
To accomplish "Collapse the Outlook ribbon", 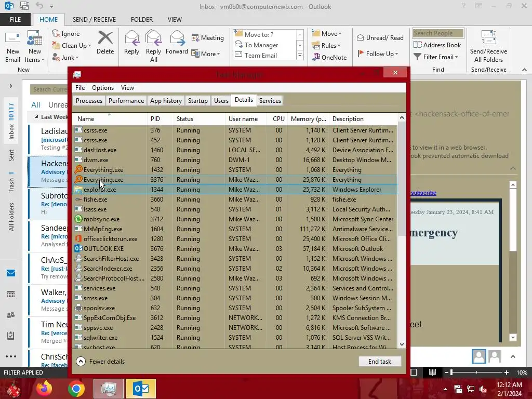I will pos(524,70).
